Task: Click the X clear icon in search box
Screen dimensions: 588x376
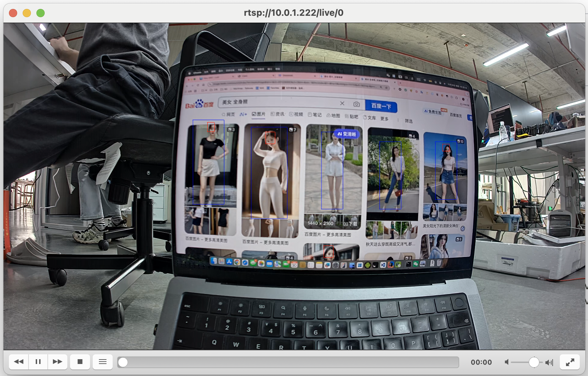Action: (x=342, y=103)
